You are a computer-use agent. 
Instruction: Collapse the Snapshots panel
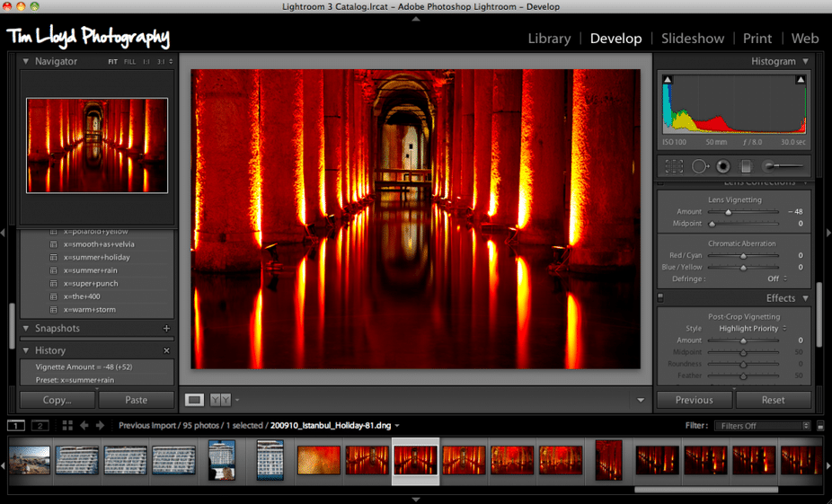point(25,329)
